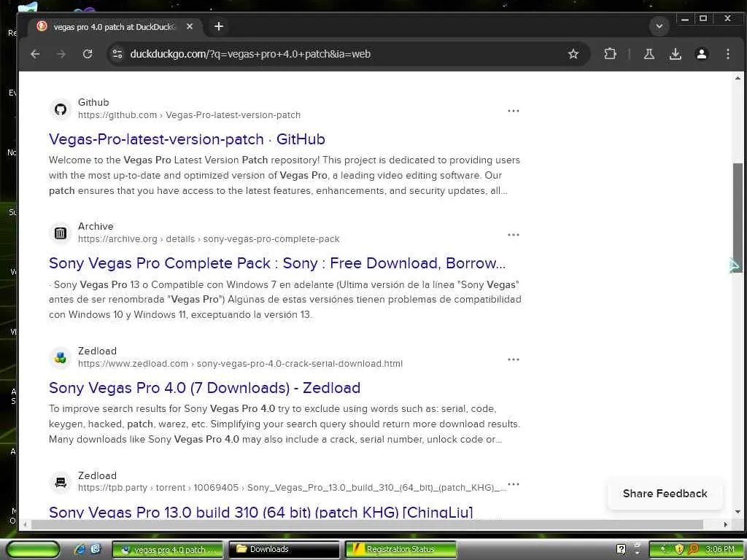Click the Archive result favicon
The height and width of the screenshot is (560, 747).
[x=60, y=233]
